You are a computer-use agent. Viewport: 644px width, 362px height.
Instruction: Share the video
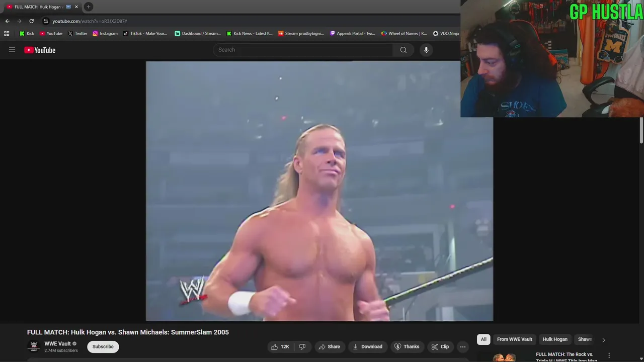click(x=329, y=347)
